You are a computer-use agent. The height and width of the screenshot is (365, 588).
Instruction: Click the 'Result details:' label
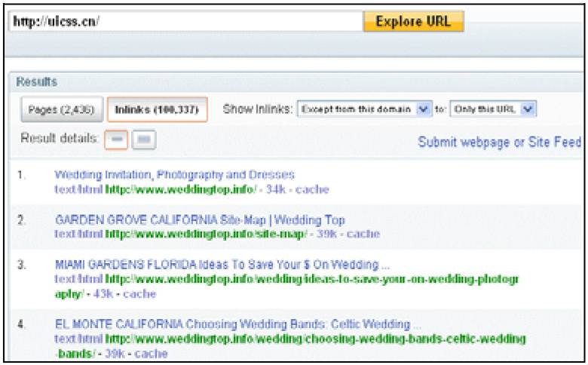tap(60, 139)
